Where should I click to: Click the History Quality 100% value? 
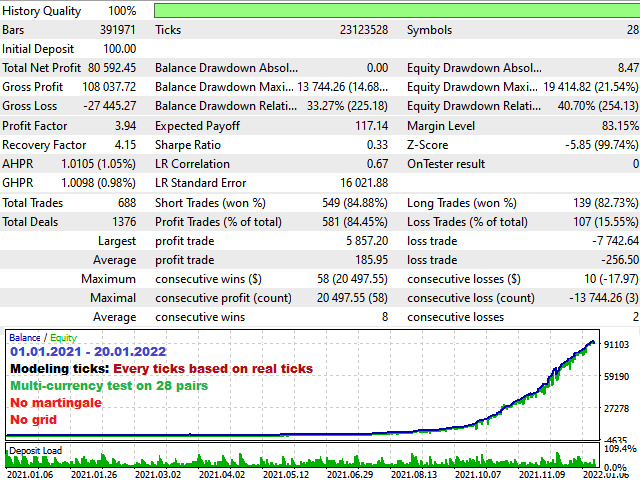122,11
